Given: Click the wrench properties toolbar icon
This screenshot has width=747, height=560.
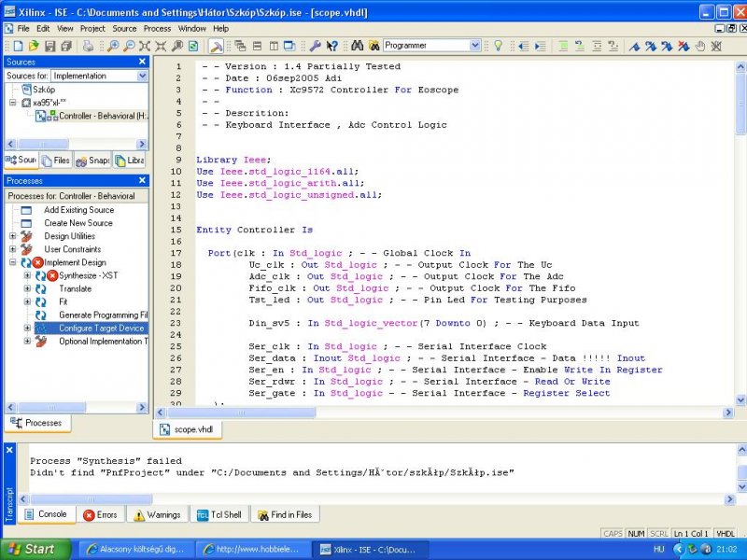Looking at the screenshot, I should tap(316, 46).
